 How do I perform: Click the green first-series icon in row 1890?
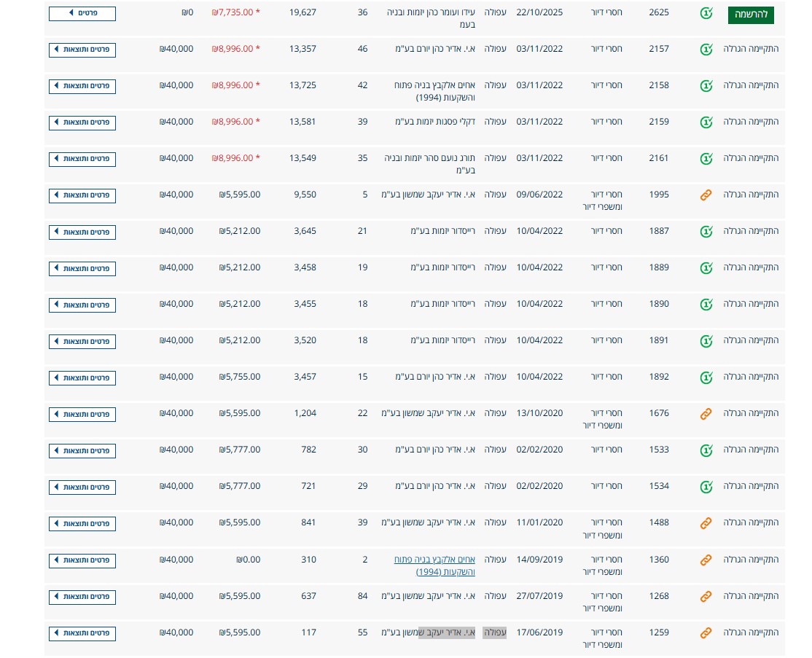click(x=706, y=305)
